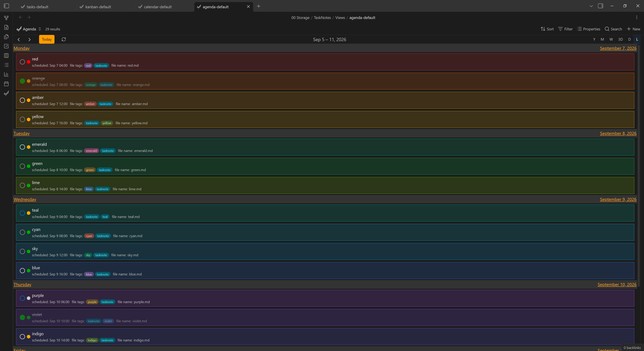Open the three-dot more options menu

(x=636, y=17)
